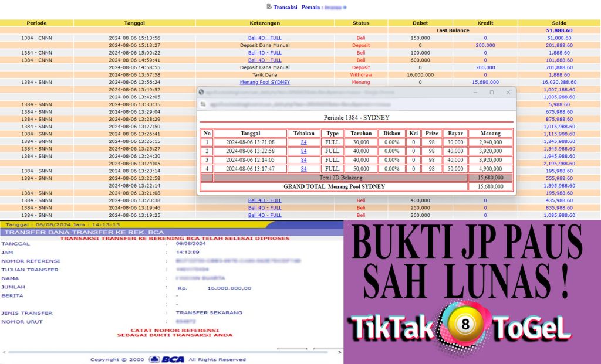
Task: Click the Keterangan column header
Action: point(265,23)
